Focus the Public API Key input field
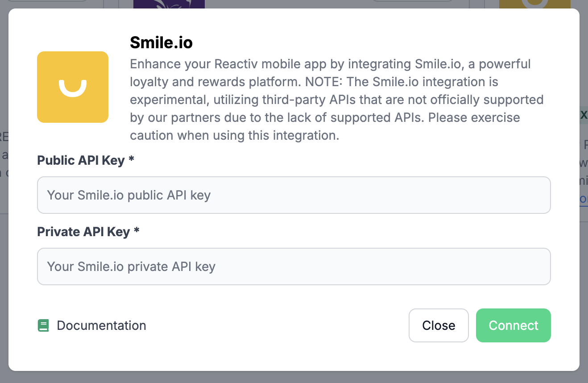 [x=294, y=195]
